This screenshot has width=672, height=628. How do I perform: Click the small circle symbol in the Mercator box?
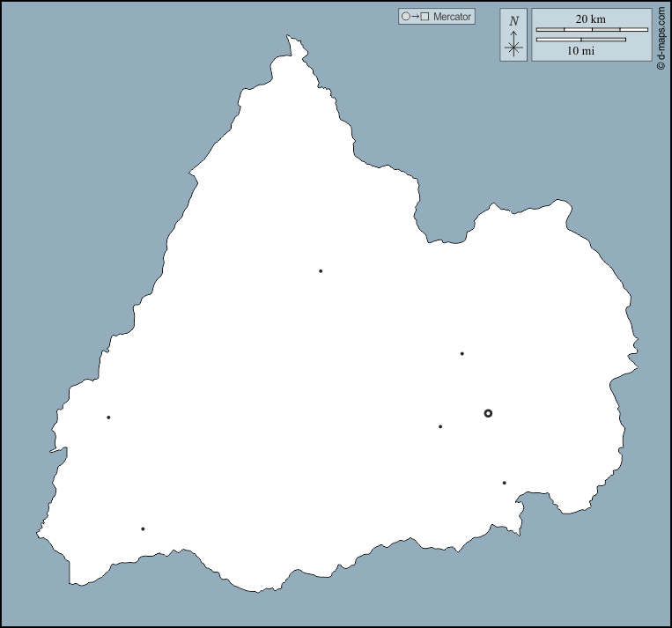(405, 17)
